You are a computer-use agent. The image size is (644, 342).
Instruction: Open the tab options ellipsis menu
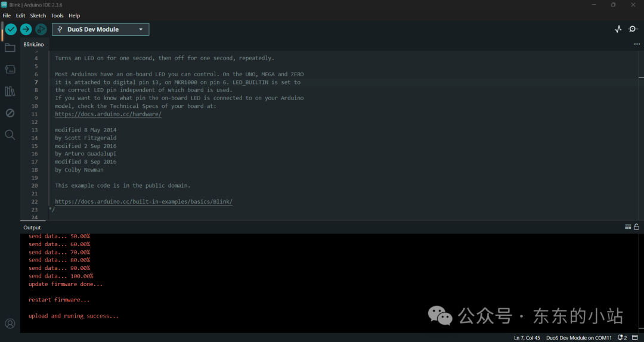tap(637, 44)
